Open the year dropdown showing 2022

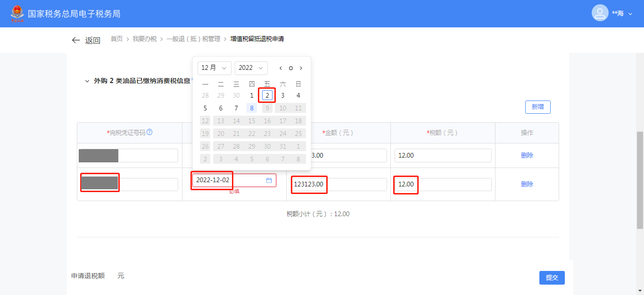tap(251, 68)
